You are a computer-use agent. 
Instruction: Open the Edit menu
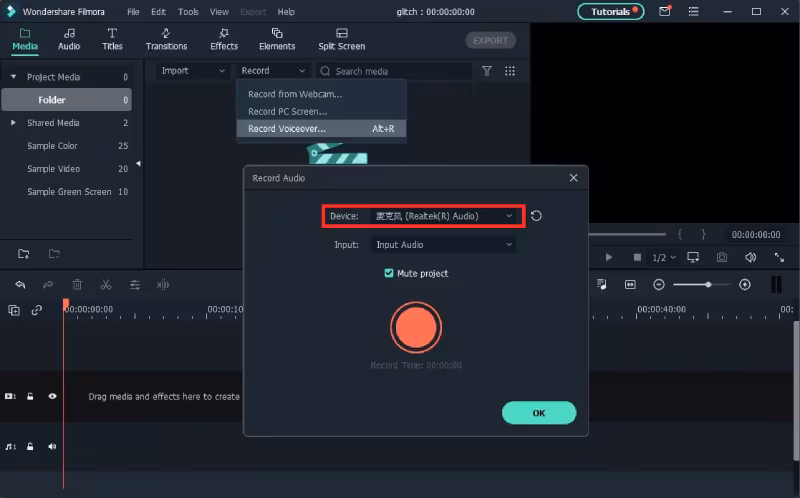[158, 11]
